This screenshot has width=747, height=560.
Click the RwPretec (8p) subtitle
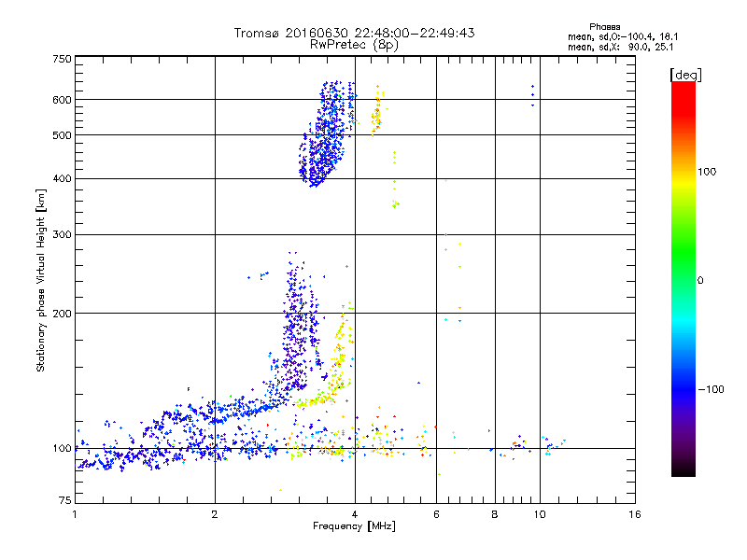(x=354, y=44)
